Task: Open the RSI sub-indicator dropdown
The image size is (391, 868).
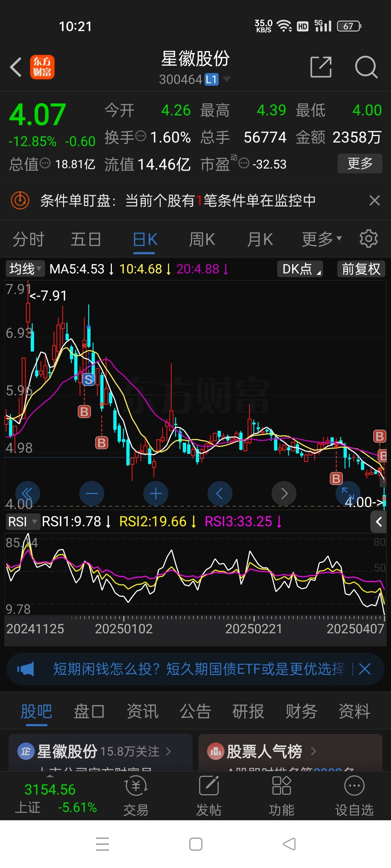Action: tap(22, 522)
